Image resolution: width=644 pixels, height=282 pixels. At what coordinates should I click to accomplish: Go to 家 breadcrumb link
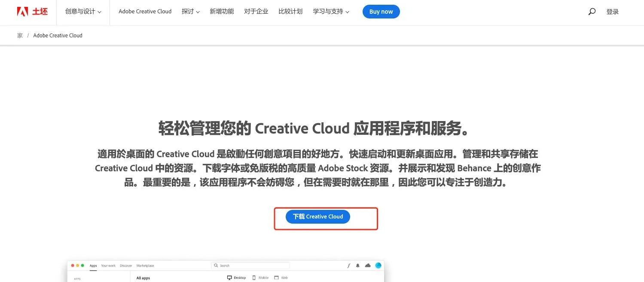pyautogui.click(x=20, y=36)
